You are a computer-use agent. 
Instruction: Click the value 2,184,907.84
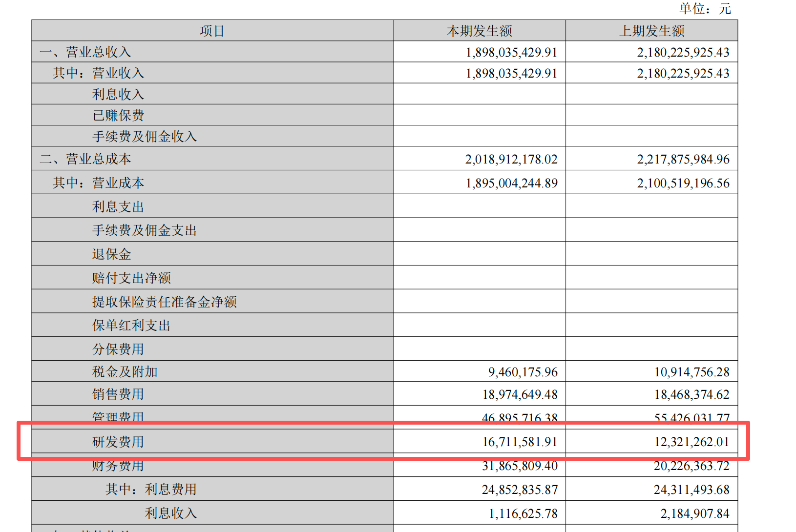[695, 513]
